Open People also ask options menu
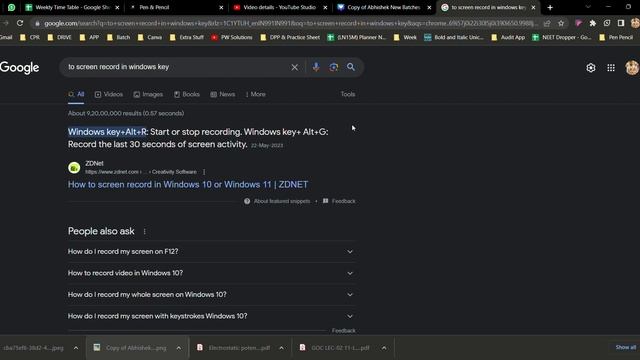The height and width of the screenshot is (360, 640). pyautogui.click(x=144, y=231)
